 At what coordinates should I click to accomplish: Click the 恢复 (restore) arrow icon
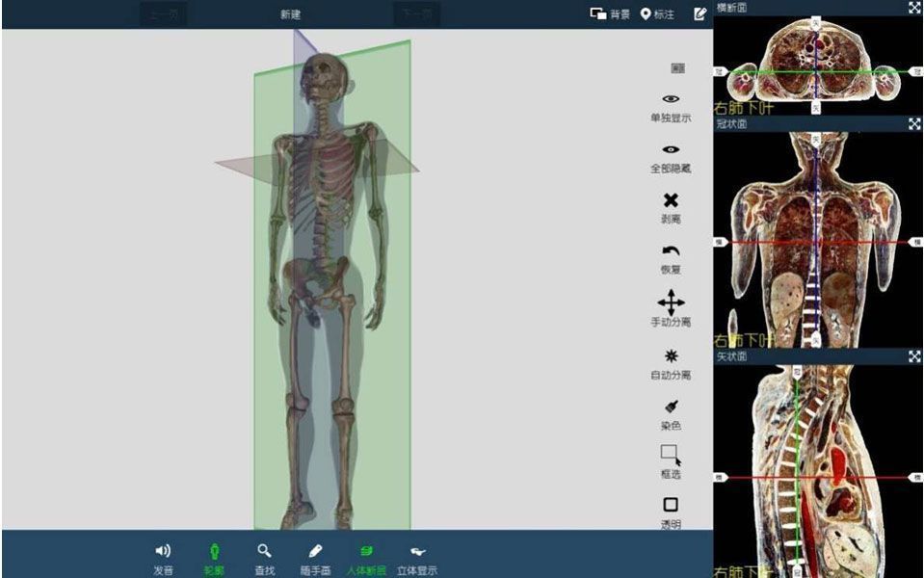[x=671, y=251]
